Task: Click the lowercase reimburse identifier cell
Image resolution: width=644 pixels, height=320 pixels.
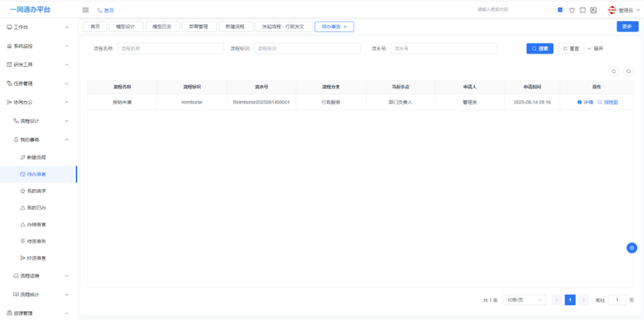Action: (192, 102)
